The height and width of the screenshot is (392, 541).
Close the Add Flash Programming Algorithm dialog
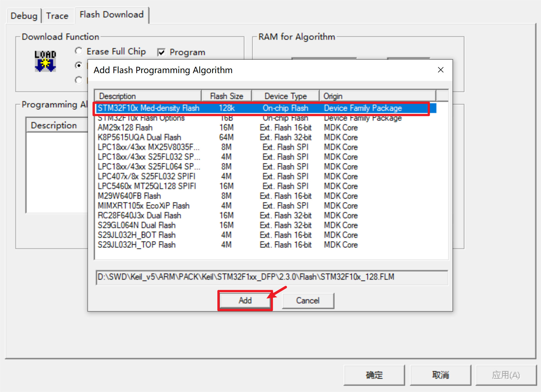tap(440, 70)
